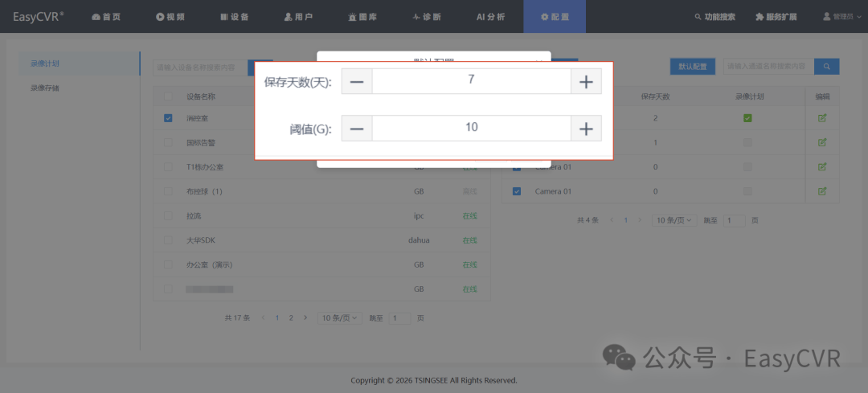Go to the next page of the 17-item device list
The height and width of the screenshot is (393, 868).
[x=305, y=317]
